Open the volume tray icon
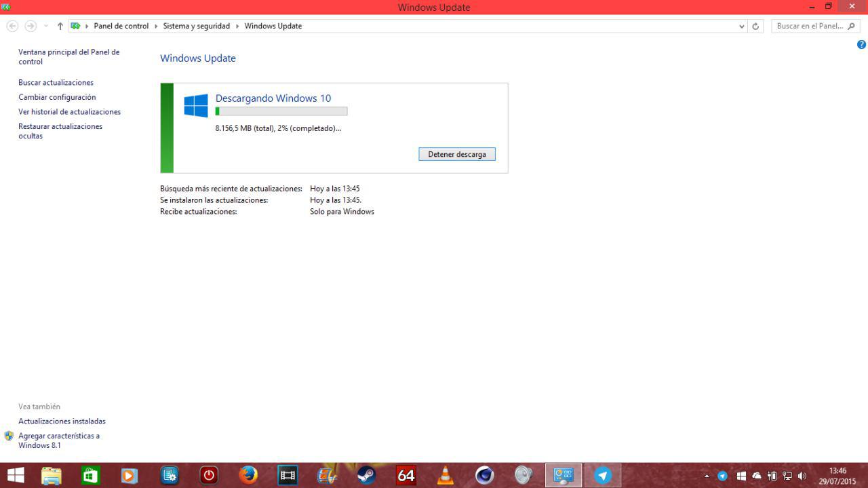The width and height of the screenshot is (868, 488). (x=802, y=476)
